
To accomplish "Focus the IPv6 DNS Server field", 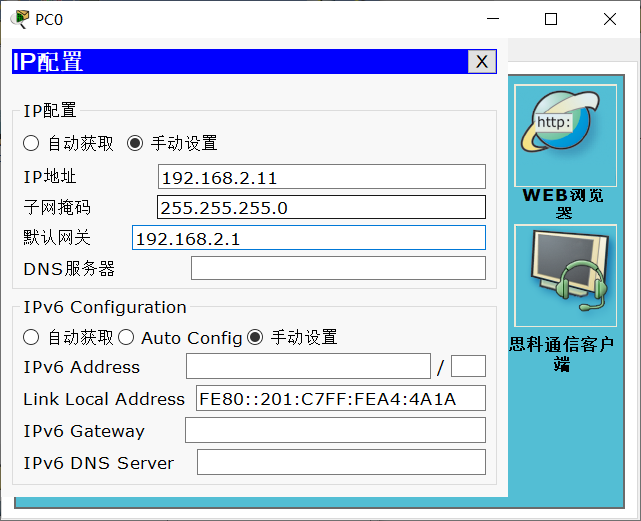I will coord(341,462).
